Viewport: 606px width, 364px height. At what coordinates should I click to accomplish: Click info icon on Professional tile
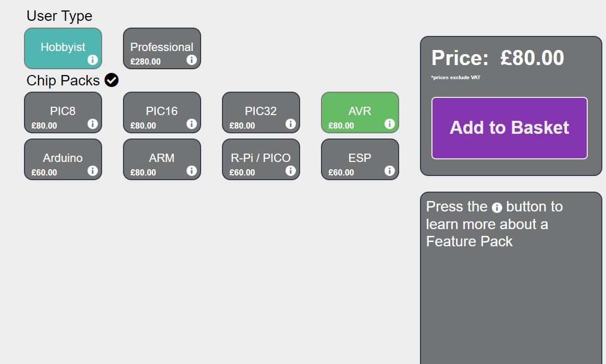pos(191,60)
